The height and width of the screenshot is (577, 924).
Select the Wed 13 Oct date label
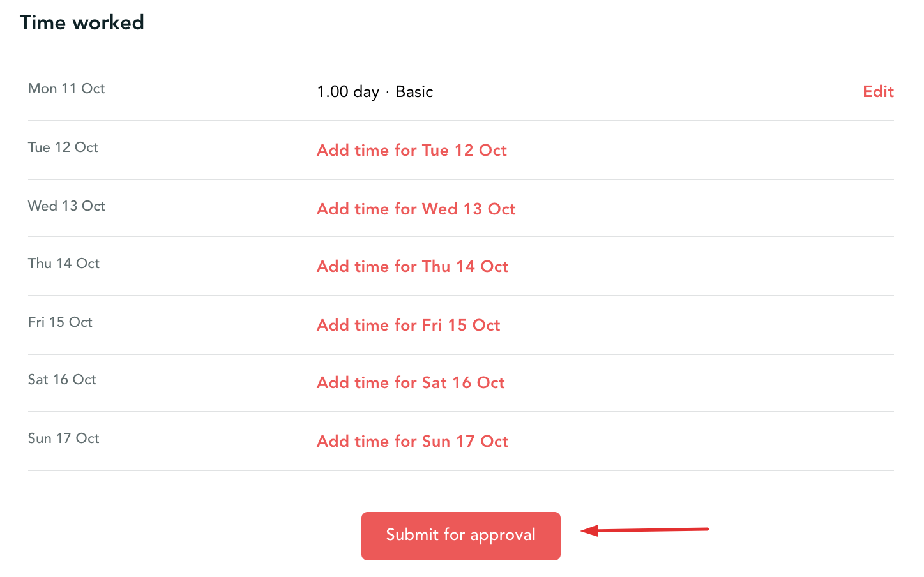pos(66,206)
